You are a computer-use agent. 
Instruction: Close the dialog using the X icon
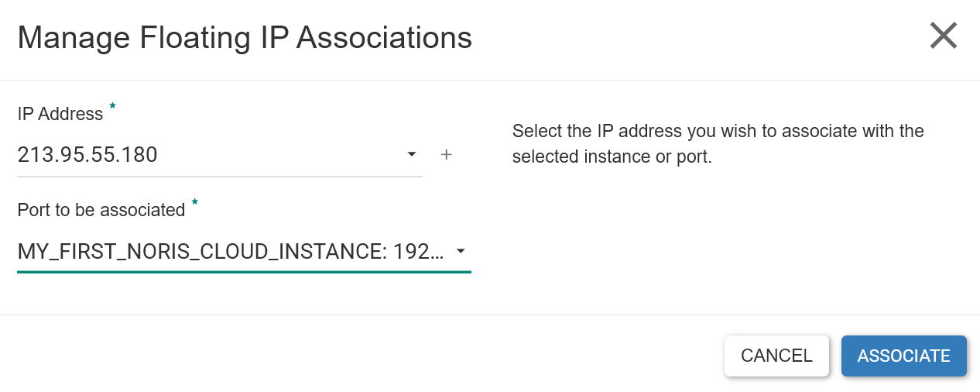(x=944, y=36)
